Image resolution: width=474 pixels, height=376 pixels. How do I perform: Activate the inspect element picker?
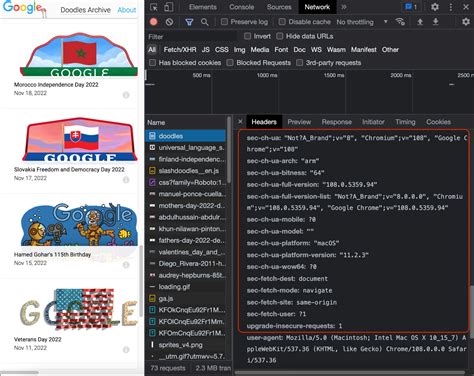tap(154, 7)
